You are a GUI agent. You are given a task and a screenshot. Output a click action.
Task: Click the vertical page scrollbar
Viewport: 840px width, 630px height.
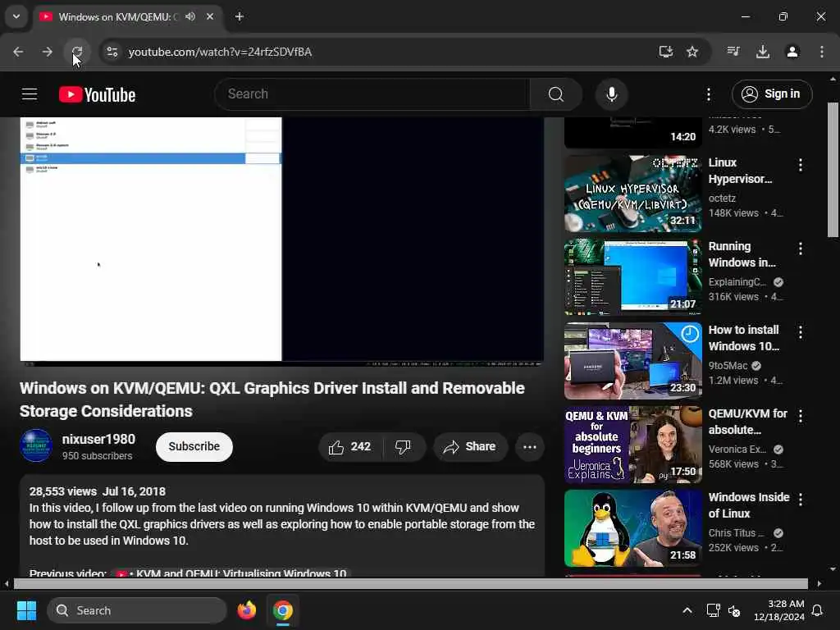833,169
